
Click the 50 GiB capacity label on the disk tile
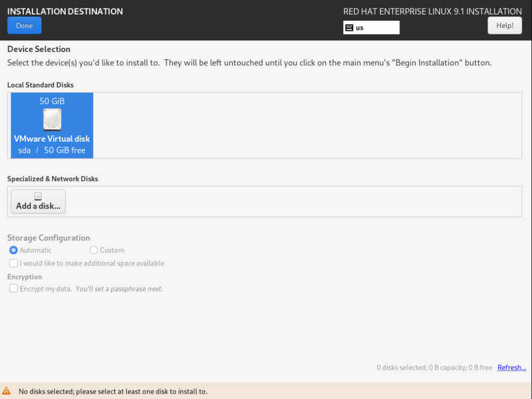52,101
